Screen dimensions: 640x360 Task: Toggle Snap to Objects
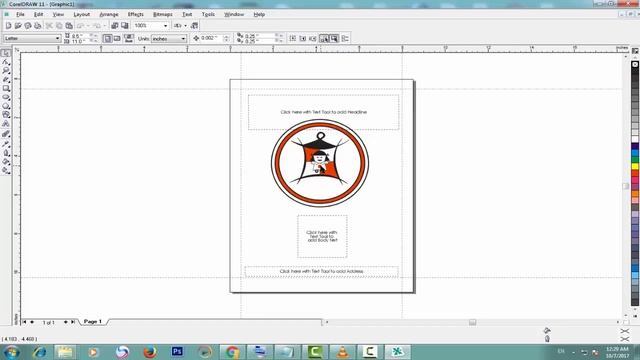[x=313, y=38]
